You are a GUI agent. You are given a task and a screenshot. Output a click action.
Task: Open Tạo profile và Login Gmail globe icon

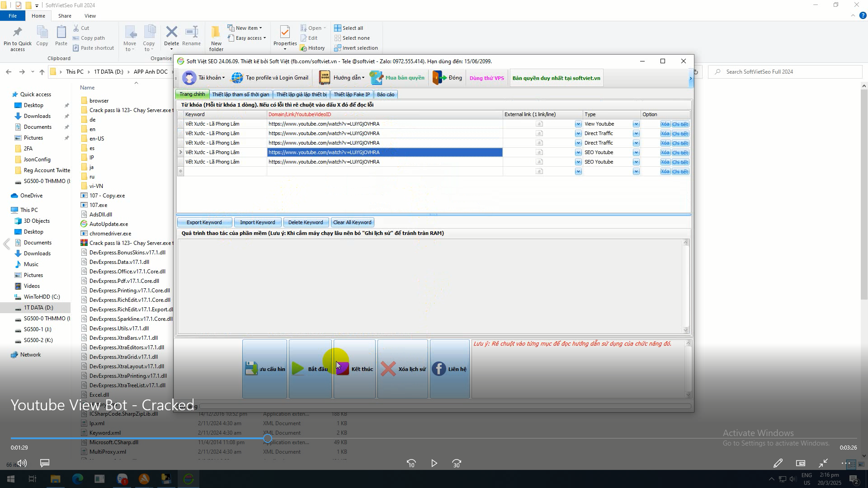pos(237,78)
